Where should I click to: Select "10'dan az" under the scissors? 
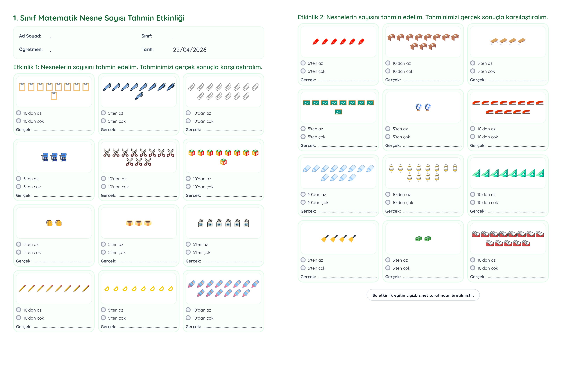[103, 179]
